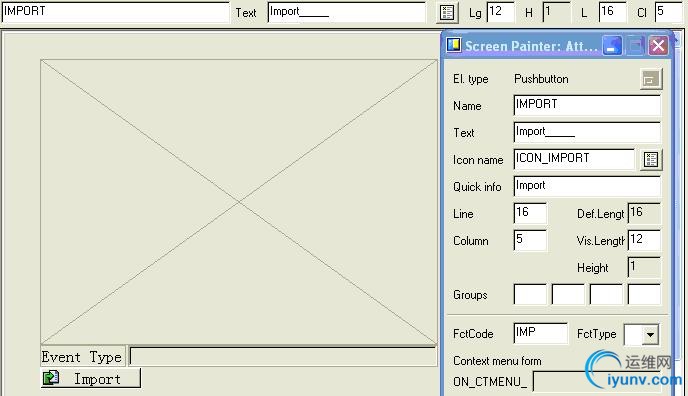
Task: Open icon list button beside Icon name
Action: click(x=650, y=159)
